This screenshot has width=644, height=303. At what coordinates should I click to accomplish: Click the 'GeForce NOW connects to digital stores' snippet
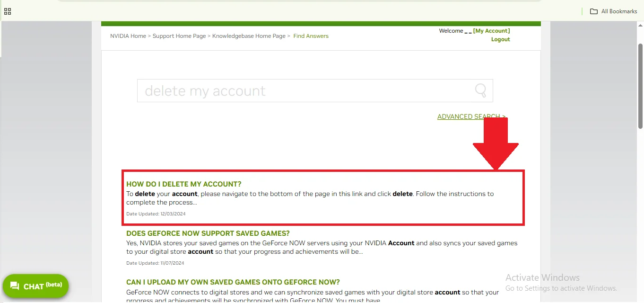coord(313,296)
